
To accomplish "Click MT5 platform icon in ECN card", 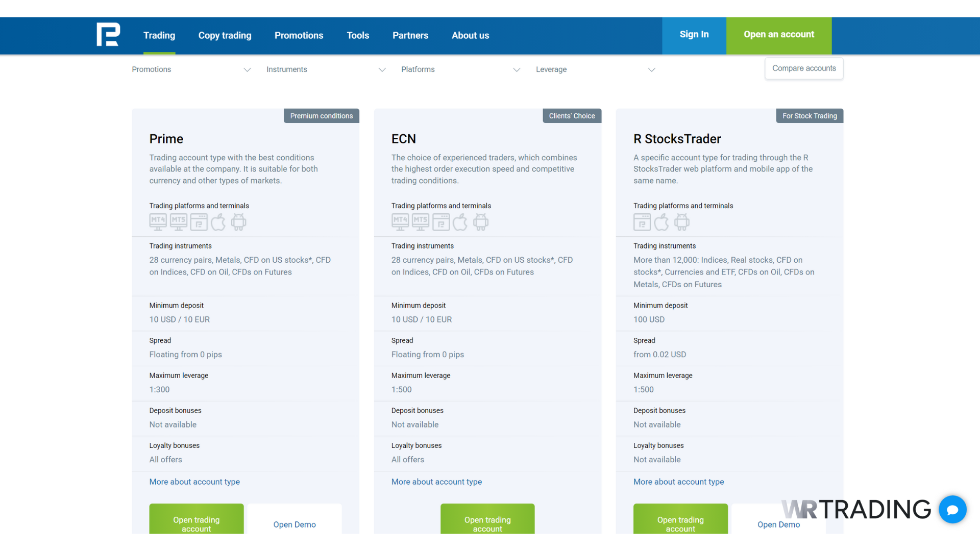I will pos(421,222).
